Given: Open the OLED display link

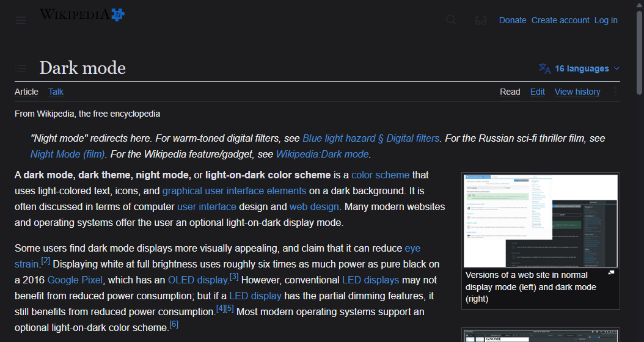Looking at the screenshot, I should 197,280.
